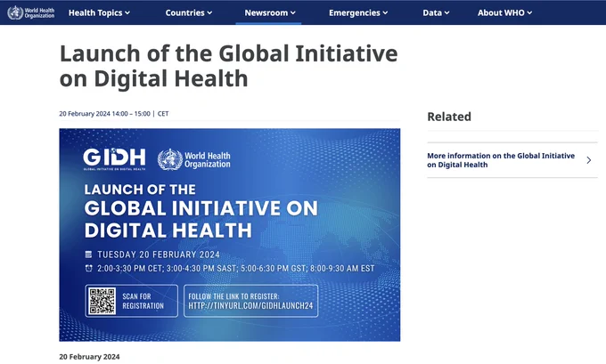Open the About WHO menu
This screenshot has width=606, height=364.
[x=504, y=12]
